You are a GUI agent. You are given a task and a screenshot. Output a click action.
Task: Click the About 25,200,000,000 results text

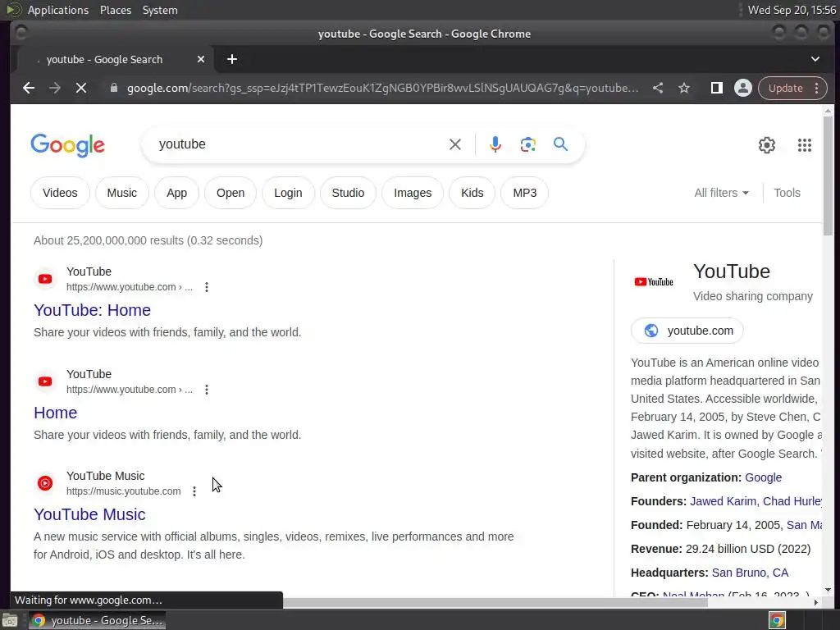148,240
